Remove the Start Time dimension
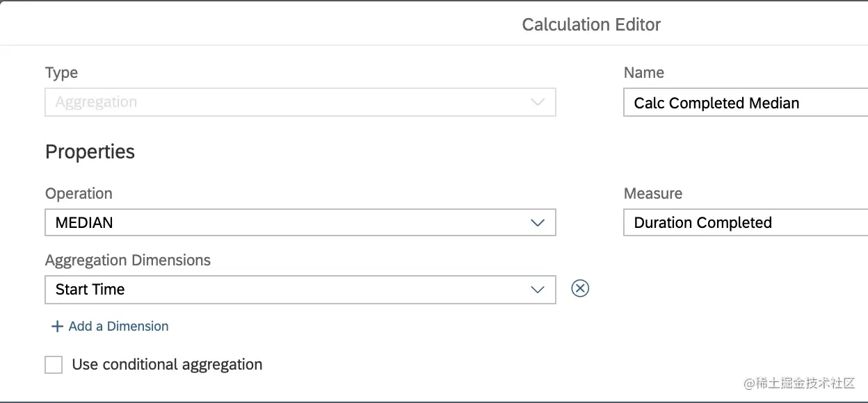868x403 pixels. (x=580, y=288)
